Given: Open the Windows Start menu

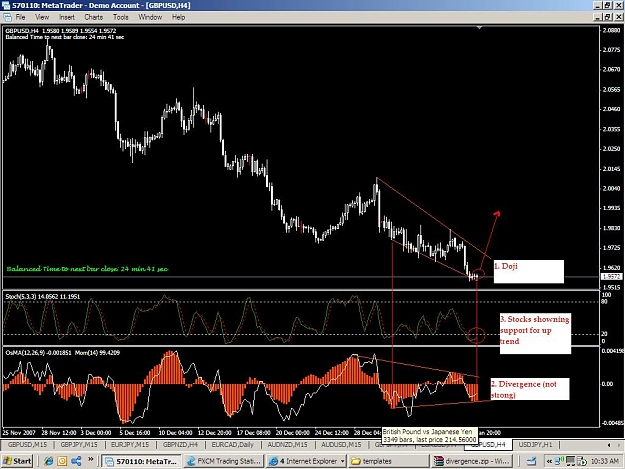Looking at the screenshot, I should point(17,461).
